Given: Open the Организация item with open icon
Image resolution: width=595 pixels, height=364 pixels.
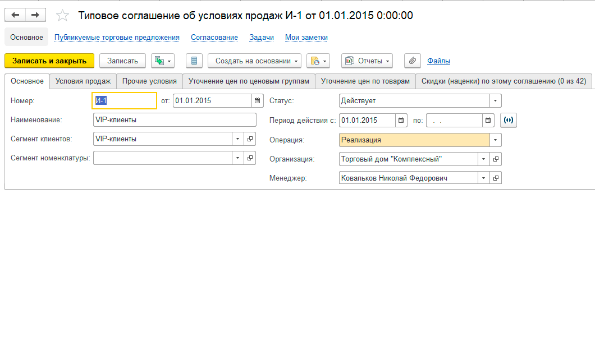Looking at the screenshot, I should click(x=496, y=159).
